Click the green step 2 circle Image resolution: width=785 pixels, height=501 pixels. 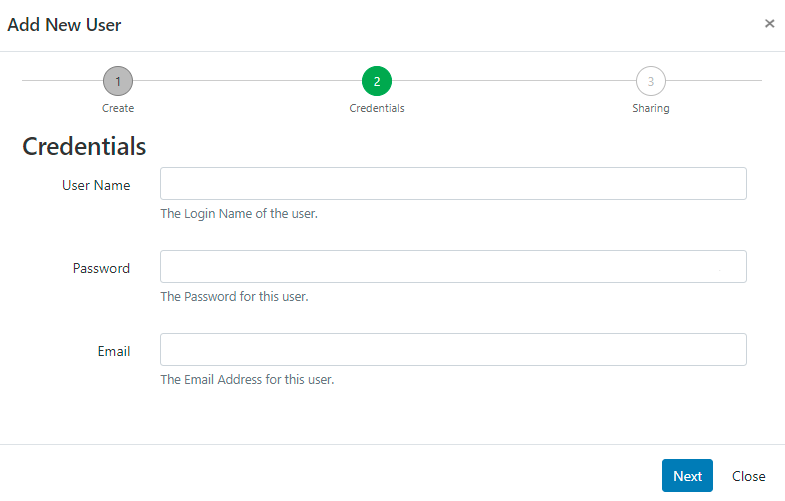(x=377, y=81)
